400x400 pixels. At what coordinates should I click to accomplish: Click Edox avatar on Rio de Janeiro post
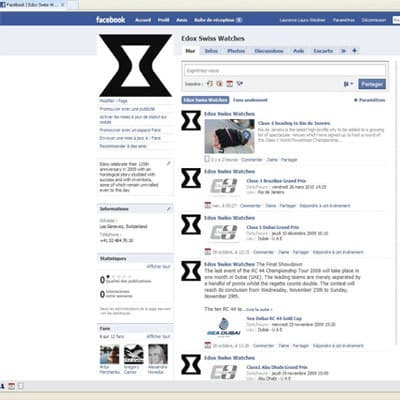(x=191, y=121)
